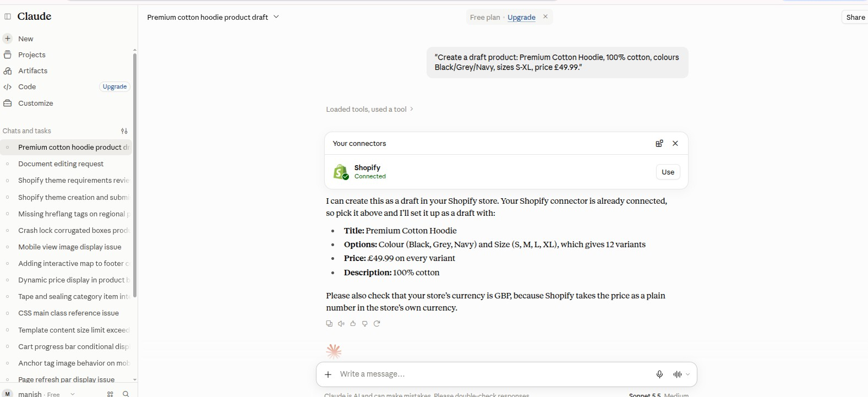Click the sidebar chat list scrollbar
The image size is (868, 397).
[x=135, y=175]
